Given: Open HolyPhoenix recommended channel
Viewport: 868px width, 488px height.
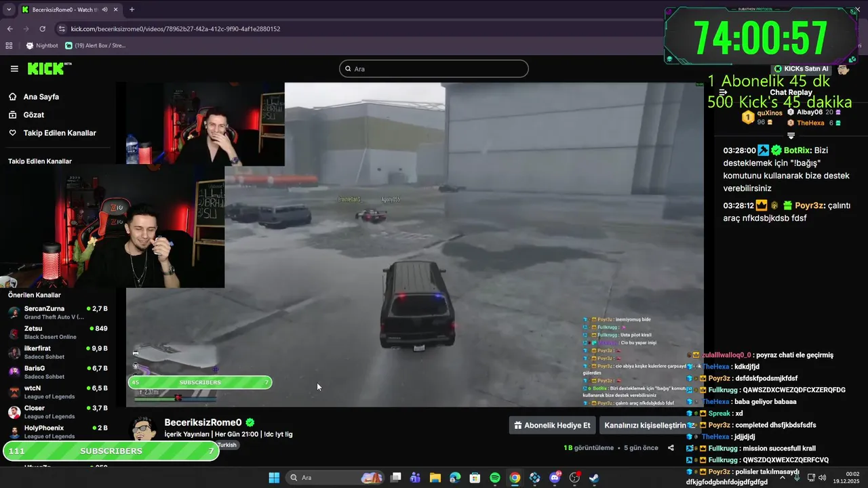Looking at the screenshot, I should (58, 432).
